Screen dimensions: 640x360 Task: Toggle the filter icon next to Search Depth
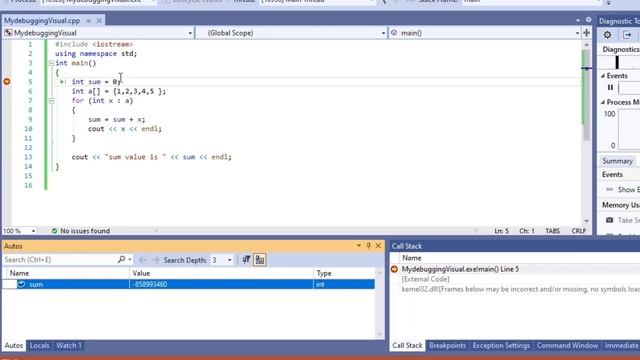coord(246,260)
